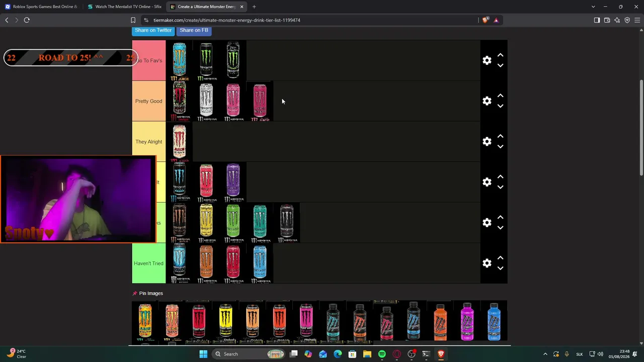The image size is (644, 362).
Task: Select teal Monster can in fifth tier
Action: point(260,223)
